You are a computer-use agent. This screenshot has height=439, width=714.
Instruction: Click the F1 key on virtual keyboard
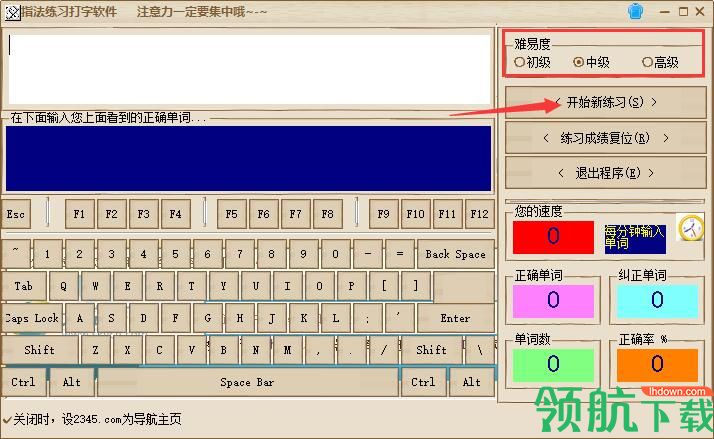click(x=80, y=214)
